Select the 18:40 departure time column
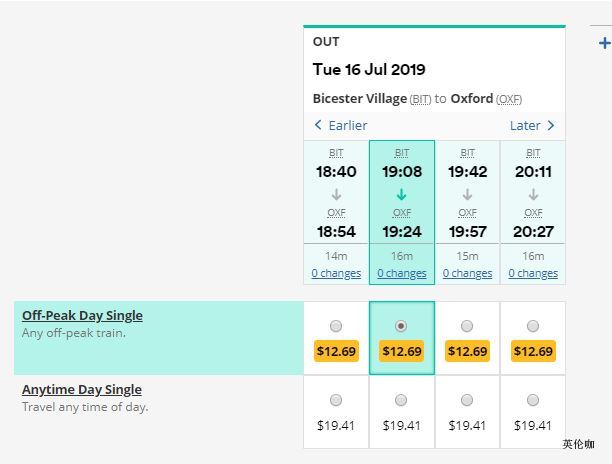The width and height of the screenshot is (612, 464). click(x=336, y=171)
